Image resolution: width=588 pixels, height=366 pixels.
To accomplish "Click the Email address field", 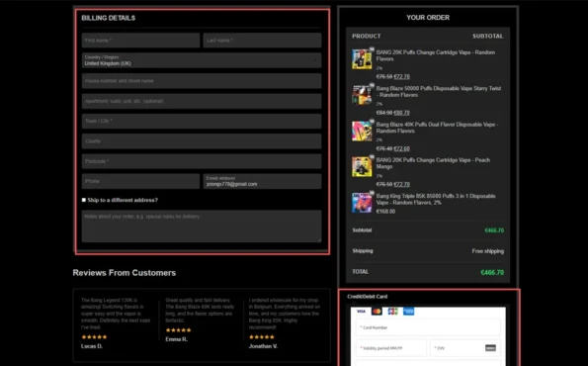I will (x=262, y=181).
